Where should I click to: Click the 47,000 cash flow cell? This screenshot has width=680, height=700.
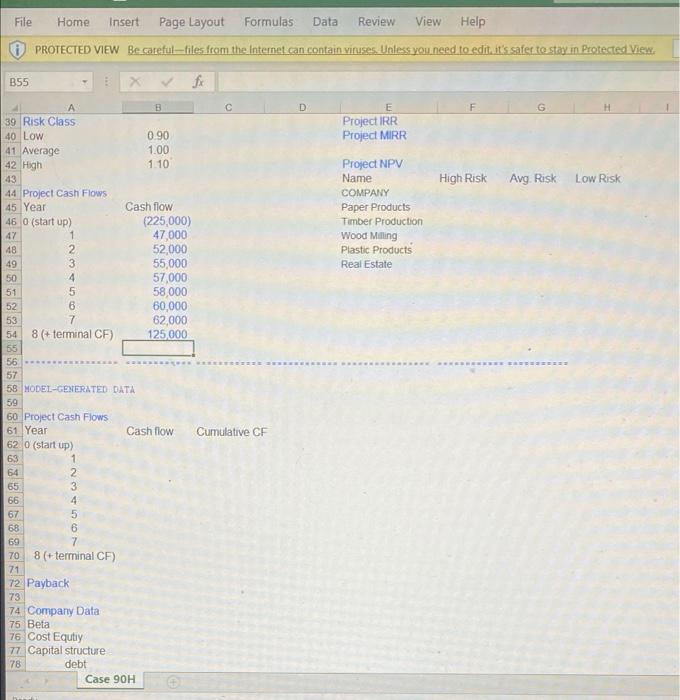pos(170,235)
